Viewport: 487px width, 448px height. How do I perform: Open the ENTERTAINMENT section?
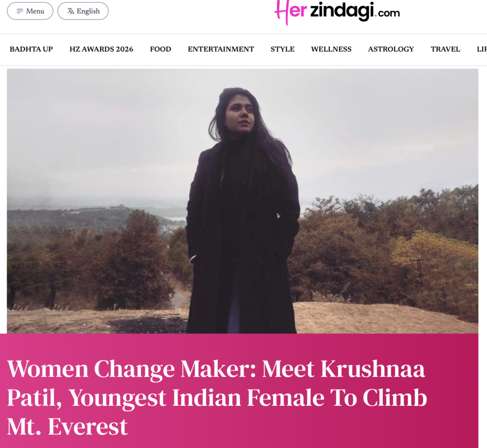pyautogui.click(x=221, y=49)
